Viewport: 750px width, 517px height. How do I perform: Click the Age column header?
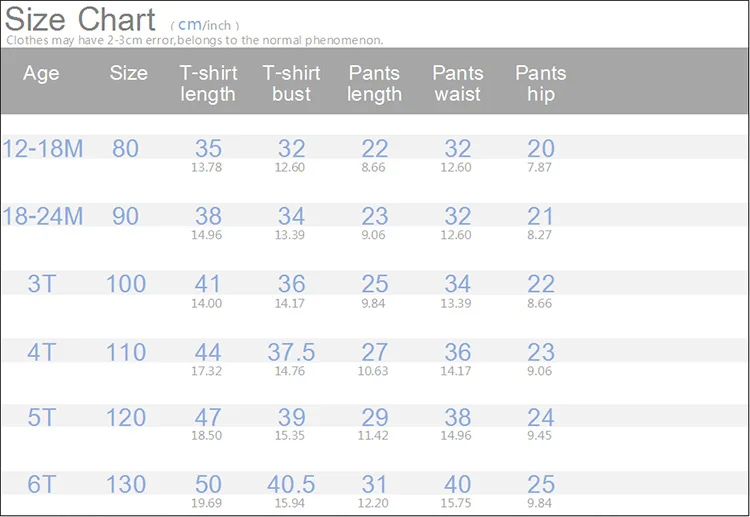[x=41, y=73]
